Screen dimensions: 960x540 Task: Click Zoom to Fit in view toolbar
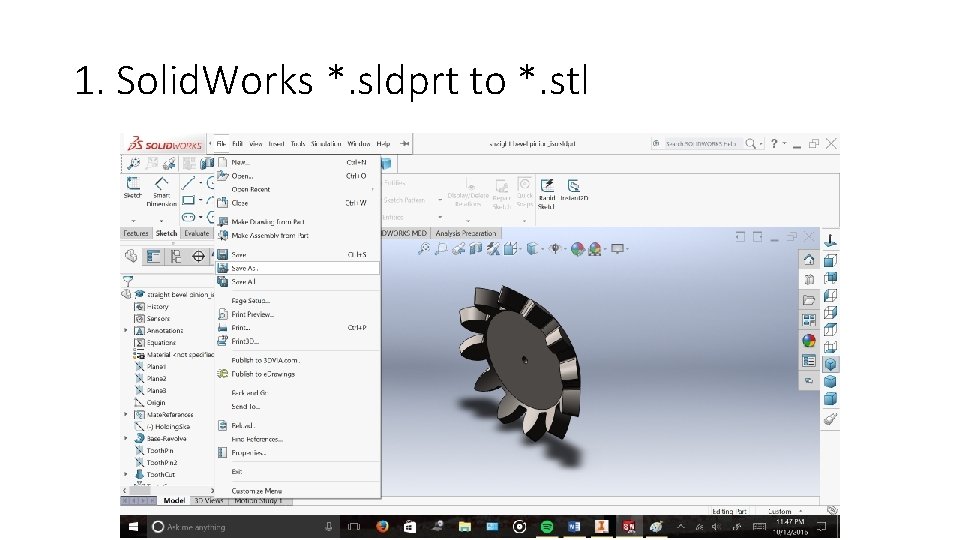423,249
